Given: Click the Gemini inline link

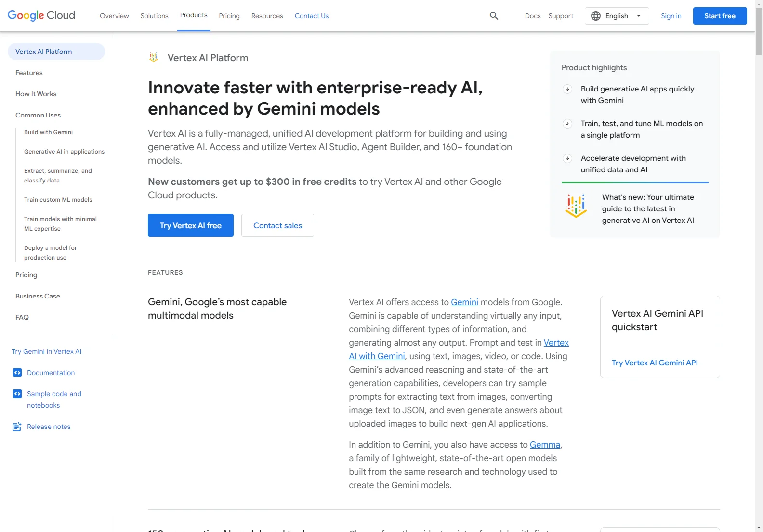Looking at the screenshot, I should coord(464,302).
